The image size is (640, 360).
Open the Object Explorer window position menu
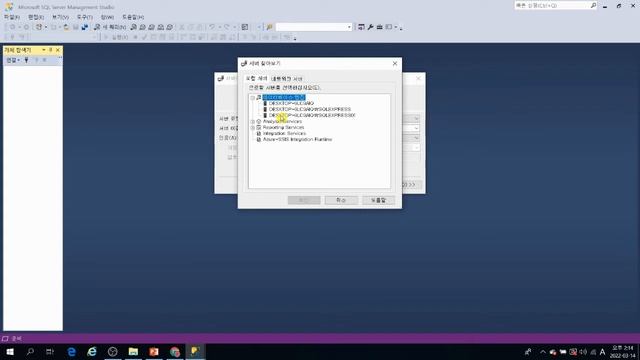[44, 50]
